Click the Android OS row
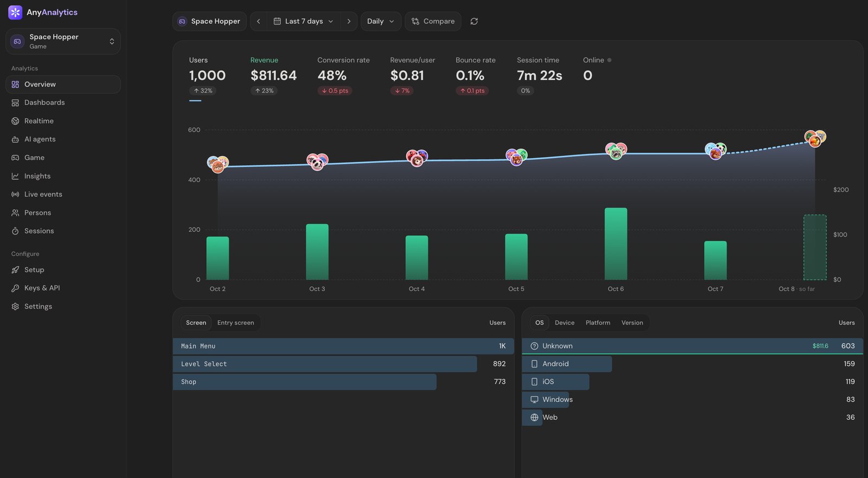The width and height of the screenshot is (868, 478). 692,364
